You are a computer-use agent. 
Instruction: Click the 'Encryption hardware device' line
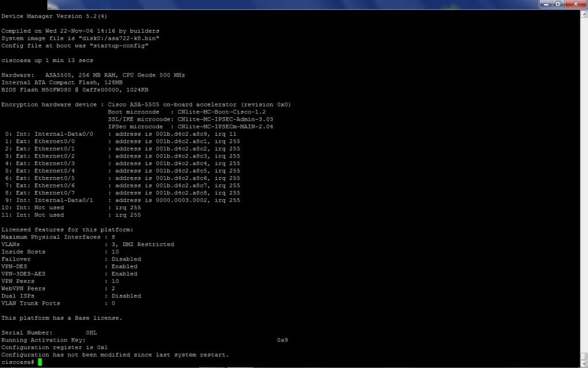tap(146, 105)
